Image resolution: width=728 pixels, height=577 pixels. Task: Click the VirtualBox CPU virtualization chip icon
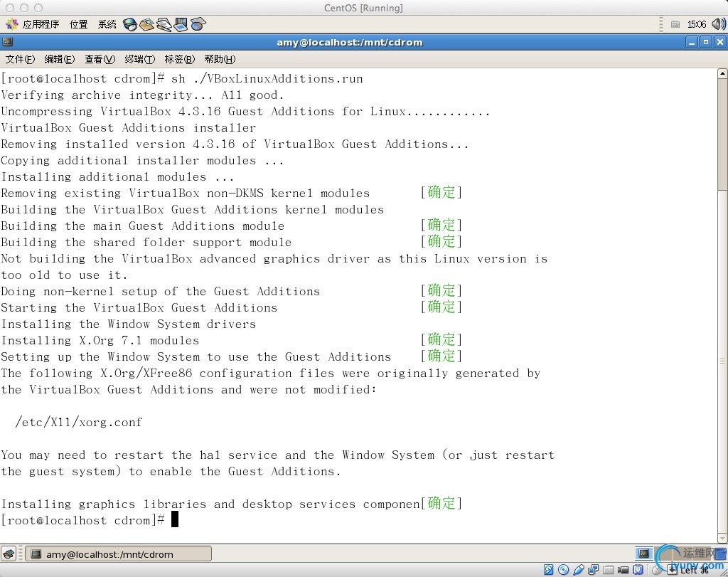(x=638, y=570)
